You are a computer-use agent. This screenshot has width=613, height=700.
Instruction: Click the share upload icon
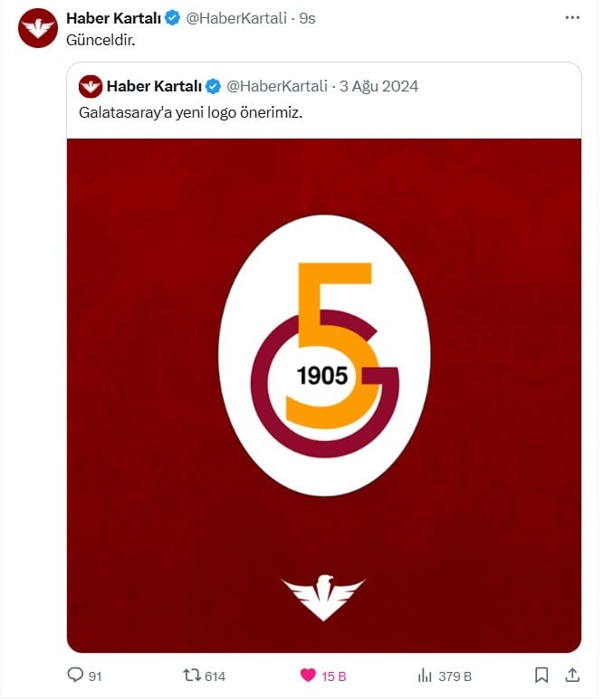click(571, 676)
